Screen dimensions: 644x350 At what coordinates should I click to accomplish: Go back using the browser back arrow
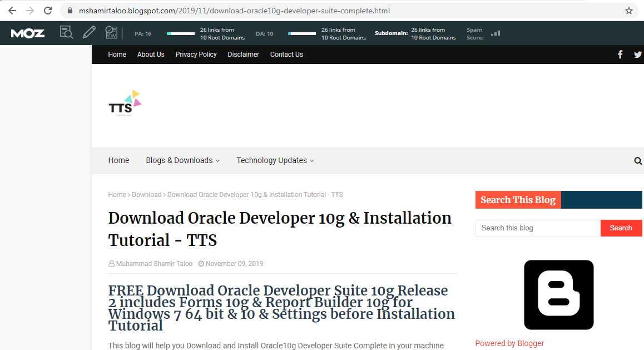click(x=12, y=11)
